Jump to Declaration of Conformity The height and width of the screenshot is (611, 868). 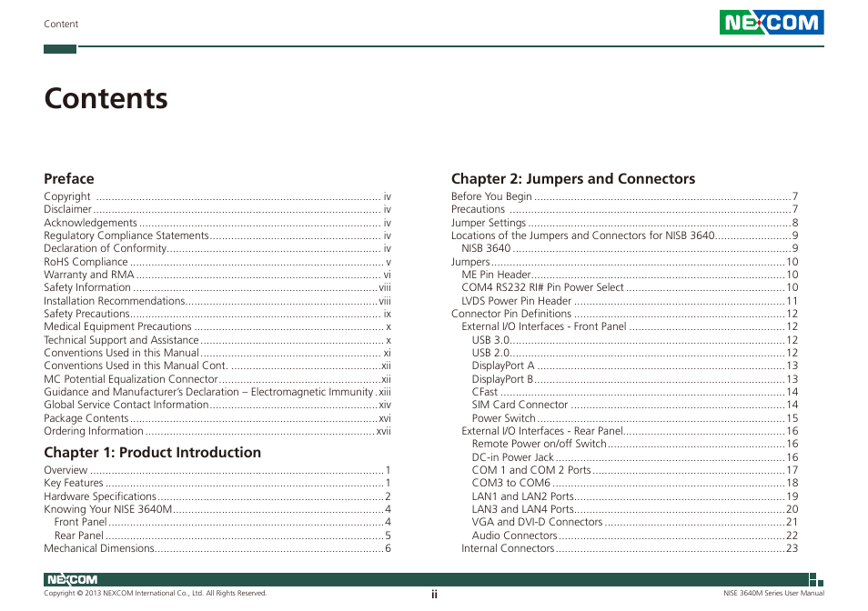(217, 248)
